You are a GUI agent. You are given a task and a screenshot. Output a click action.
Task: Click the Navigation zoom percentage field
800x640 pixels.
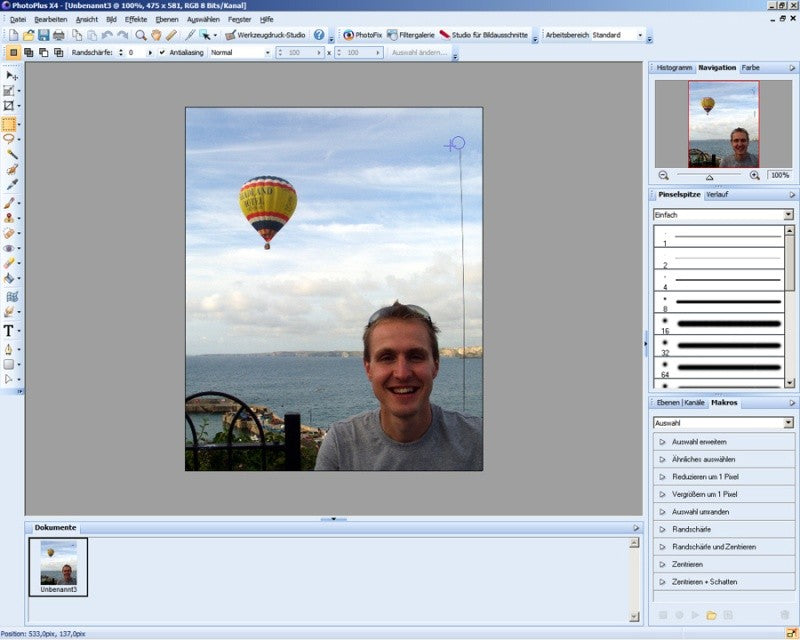click(780, 176)
